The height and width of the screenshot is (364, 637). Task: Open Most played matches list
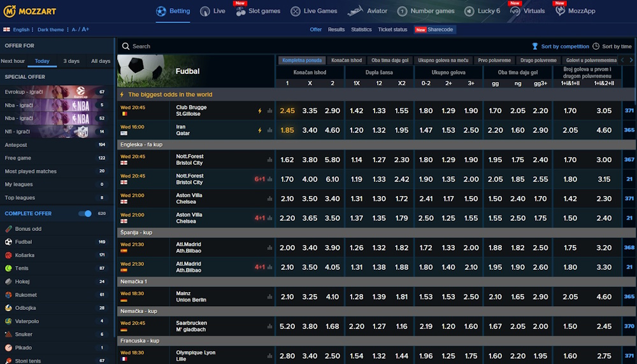coord(56,171)
